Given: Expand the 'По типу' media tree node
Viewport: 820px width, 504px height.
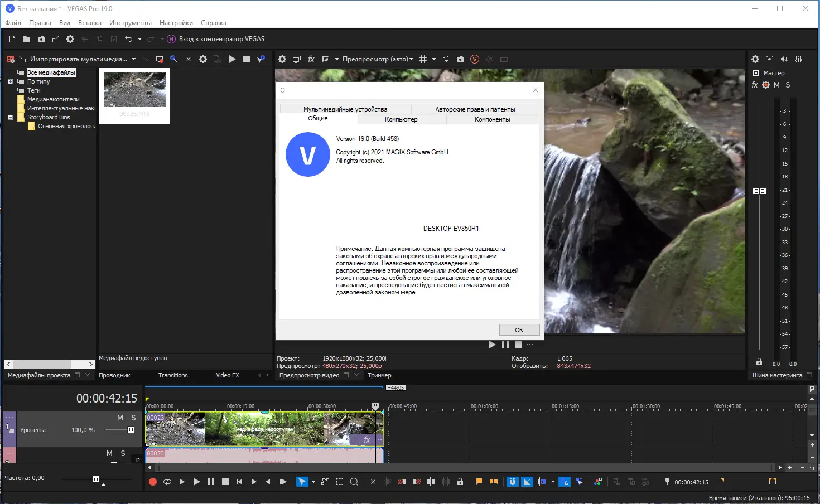Looking at the screenshot, I should (10, 81).
